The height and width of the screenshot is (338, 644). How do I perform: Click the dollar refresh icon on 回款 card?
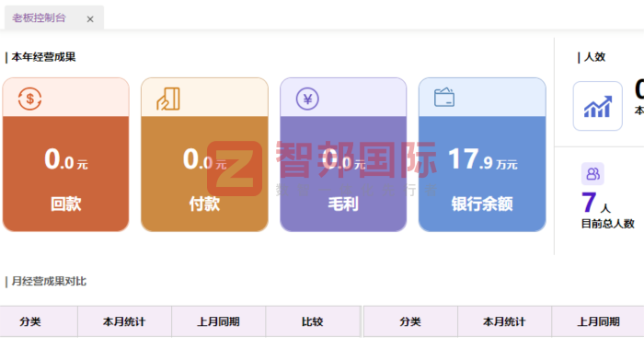click(x=29, y=99)
